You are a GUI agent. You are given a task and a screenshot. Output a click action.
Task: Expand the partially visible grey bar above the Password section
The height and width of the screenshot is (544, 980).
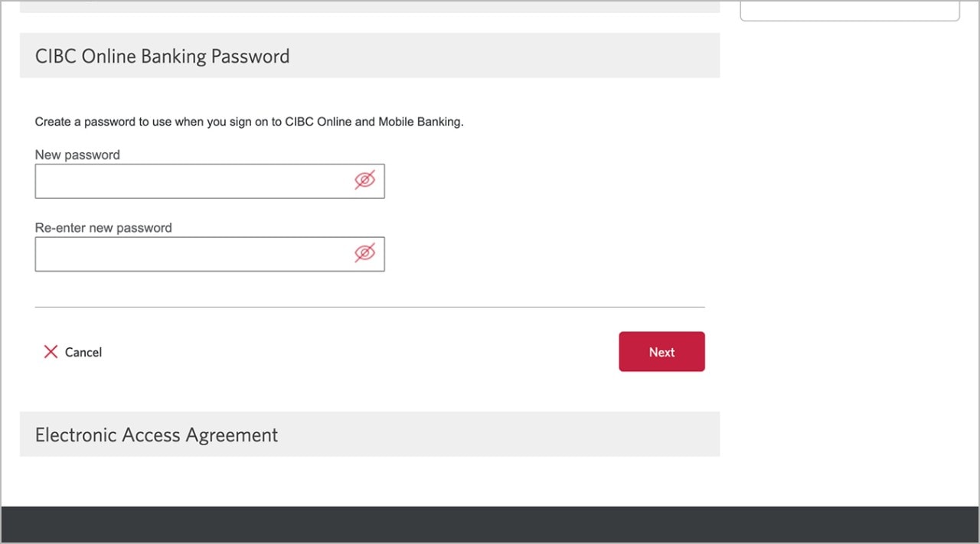[x=370, y=7]
